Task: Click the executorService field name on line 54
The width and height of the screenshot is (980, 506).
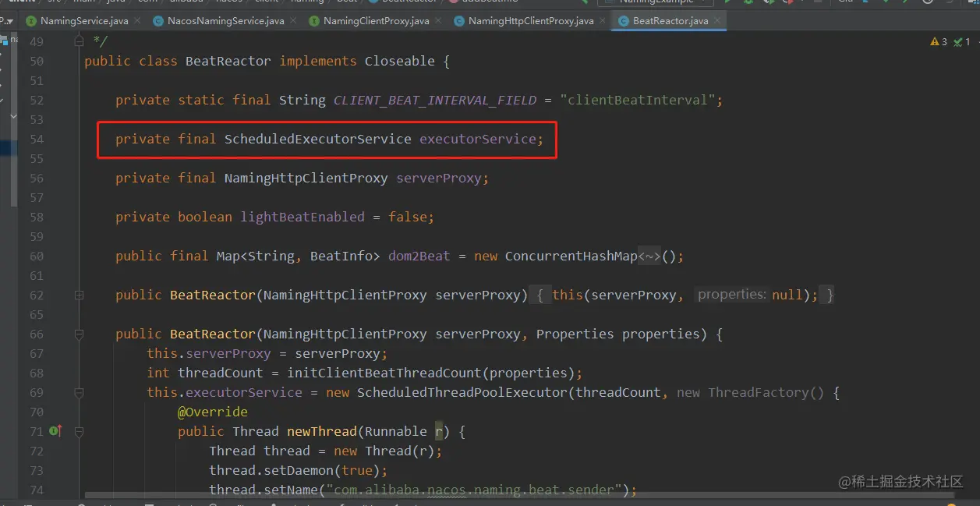Action: pyautogui.click(x=478, y=139)
